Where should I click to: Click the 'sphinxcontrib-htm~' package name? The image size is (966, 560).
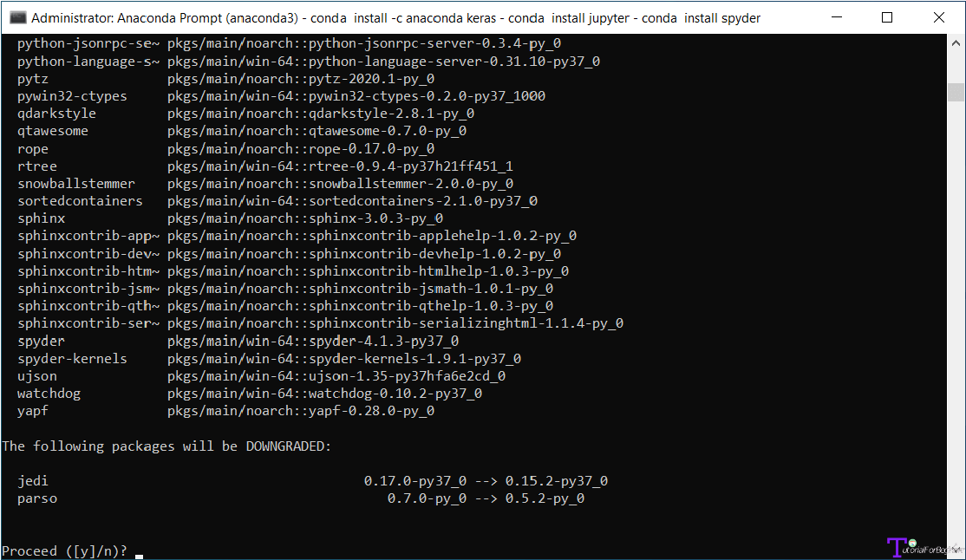click(88, 271)
